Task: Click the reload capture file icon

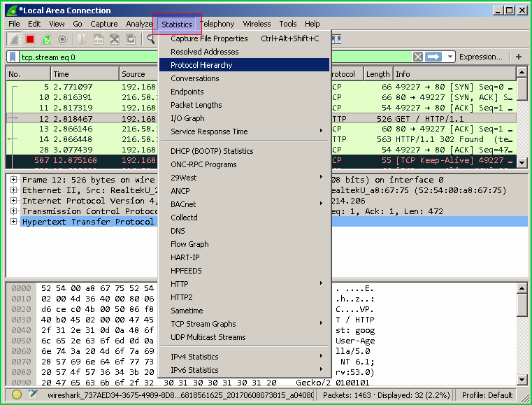Action: (131, 39)
